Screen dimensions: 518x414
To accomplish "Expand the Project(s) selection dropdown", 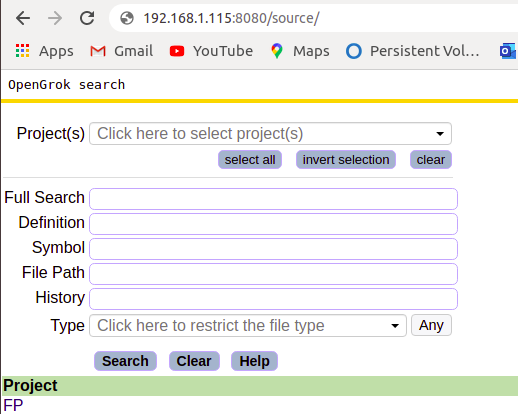I will (x=270, y=134).
